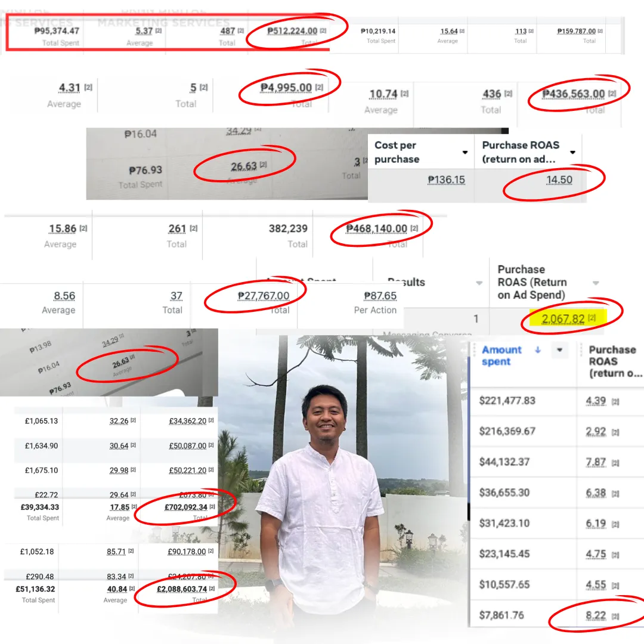This screenshot has height=644, width=644.
Task: Click footnote marker next to £702,092.34
Action: point(212,507)
